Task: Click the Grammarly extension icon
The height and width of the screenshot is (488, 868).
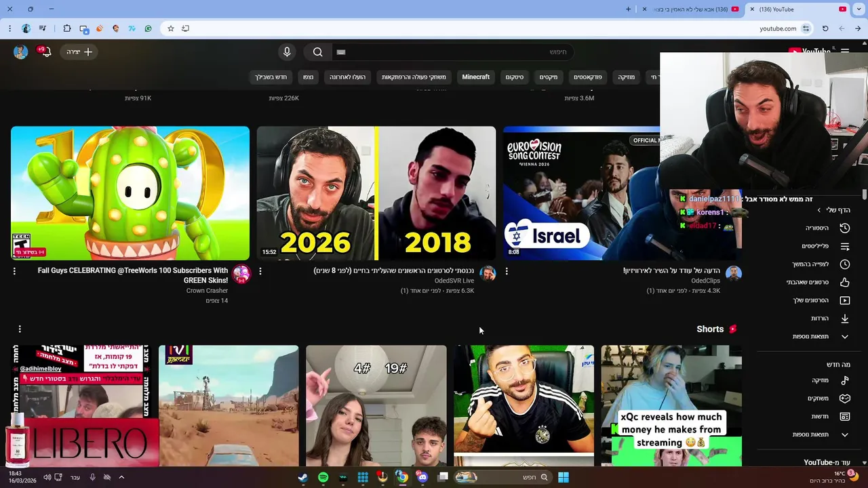Action: 149,28
